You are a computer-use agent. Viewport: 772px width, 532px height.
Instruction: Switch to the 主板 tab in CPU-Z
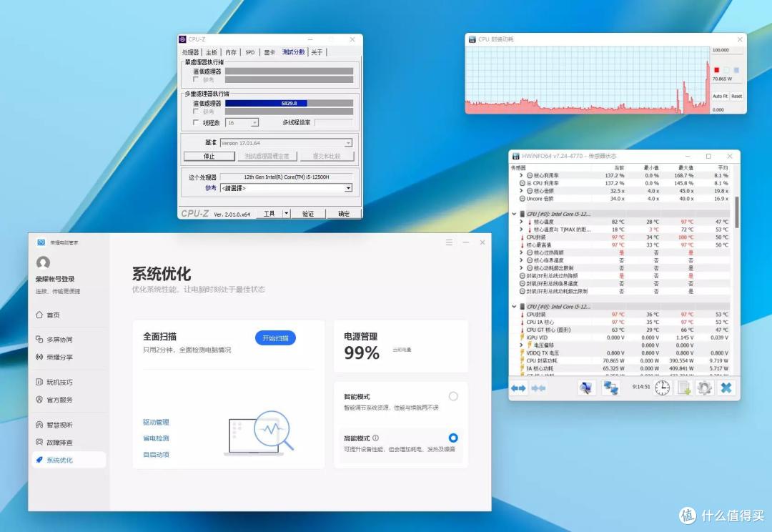[211, 52]
